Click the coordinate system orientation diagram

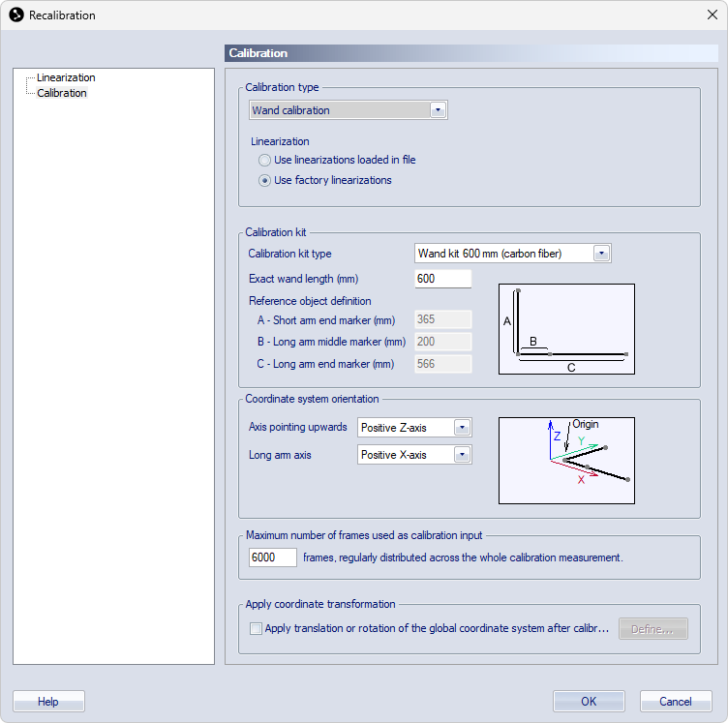click(x=566, y=461)
